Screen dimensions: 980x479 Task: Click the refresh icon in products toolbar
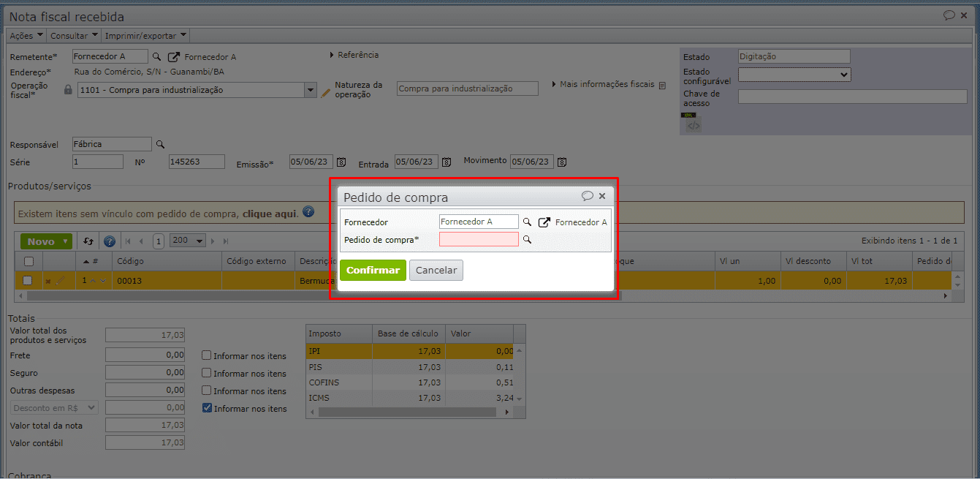tap(88, 241)
